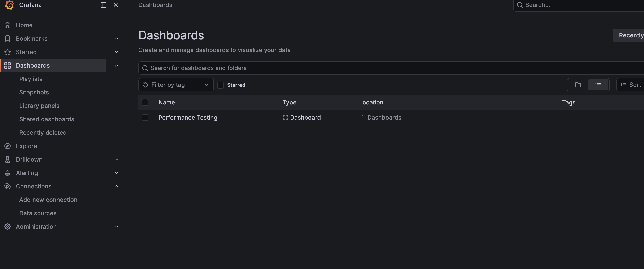Switch to folder view icon
This screenshot has height=269, width=644.
[x=578, y=85]
